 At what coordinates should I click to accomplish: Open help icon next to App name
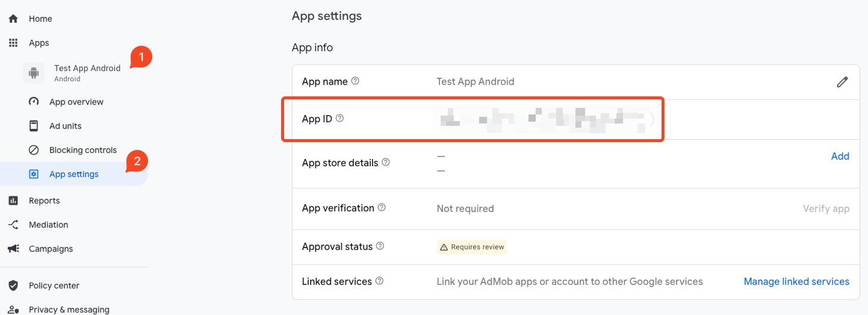point(355,81)
